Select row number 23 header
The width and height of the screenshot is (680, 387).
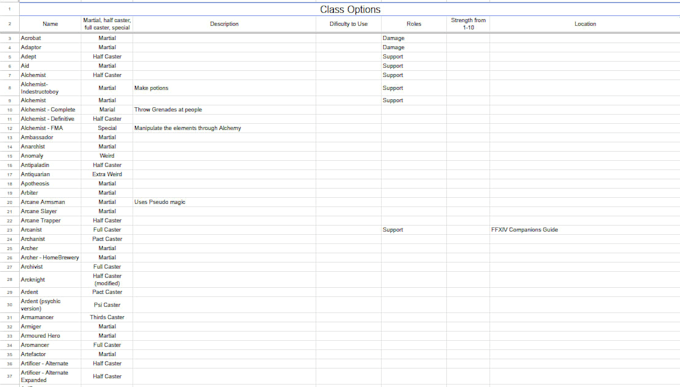point(10,230)
